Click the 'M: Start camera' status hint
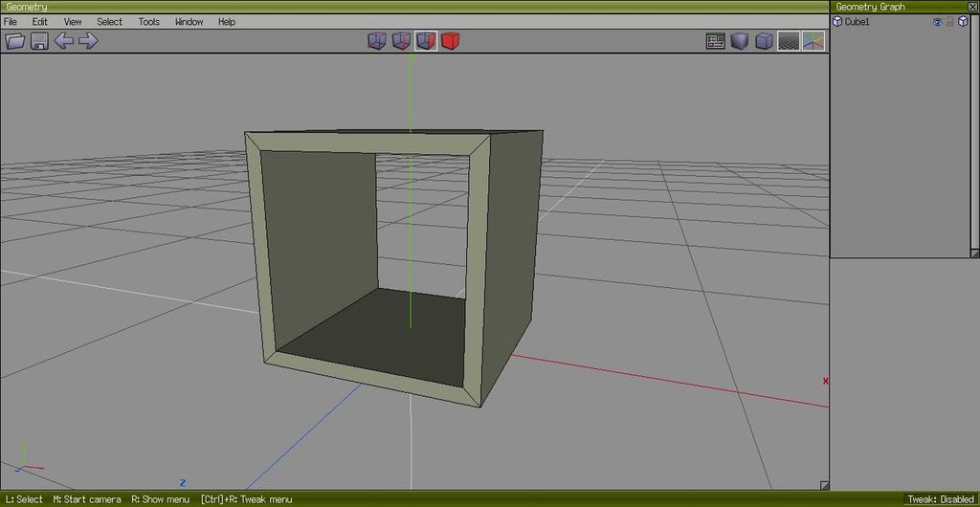The width and height of the screenshot is (980, 507). pos(87,499)
